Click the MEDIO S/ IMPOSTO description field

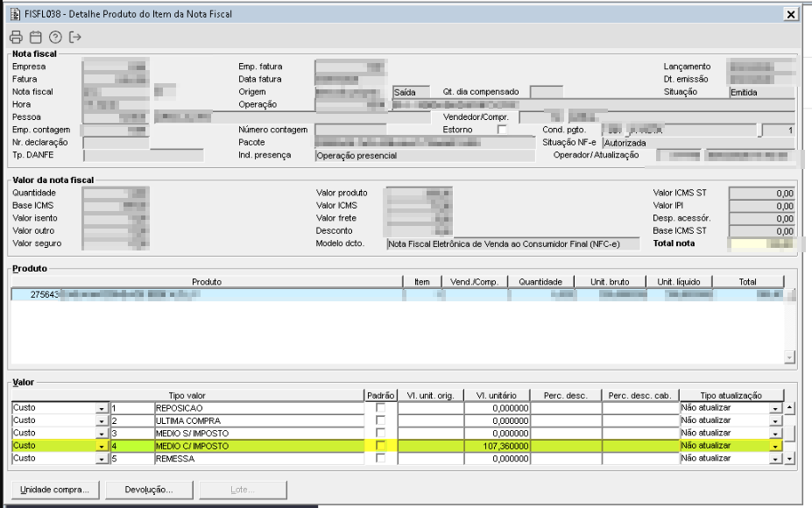pyautogui.click(x=259, y=433)
